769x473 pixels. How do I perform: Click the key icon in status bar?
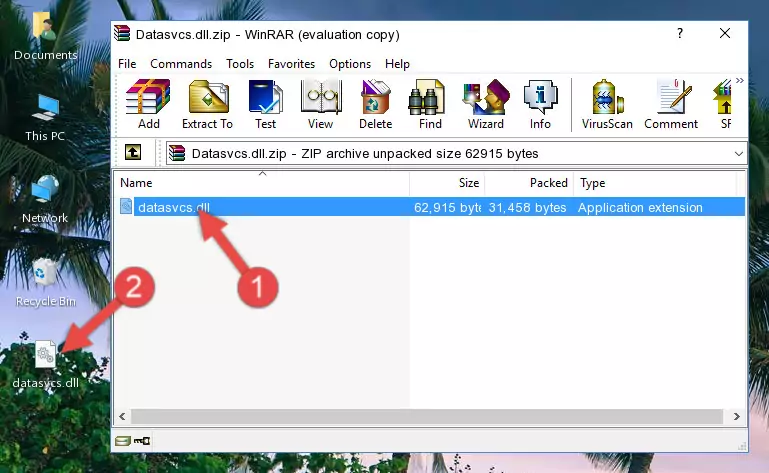142,441
